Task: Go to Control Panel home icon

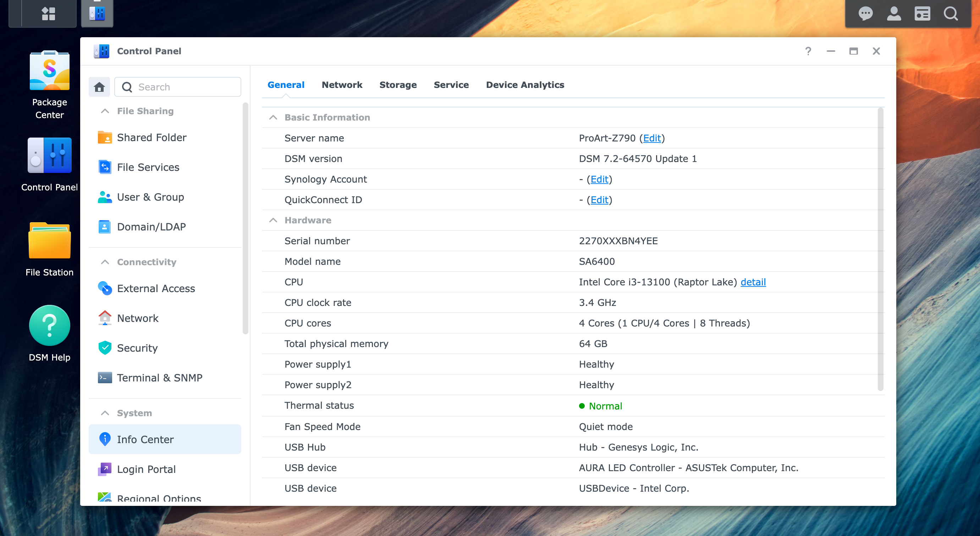Action: [99, 87]
